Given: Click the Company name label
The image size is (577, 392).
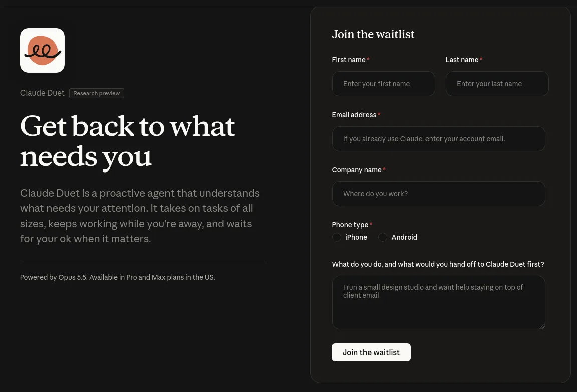Looking at the screenshot, I should [357, 170].
